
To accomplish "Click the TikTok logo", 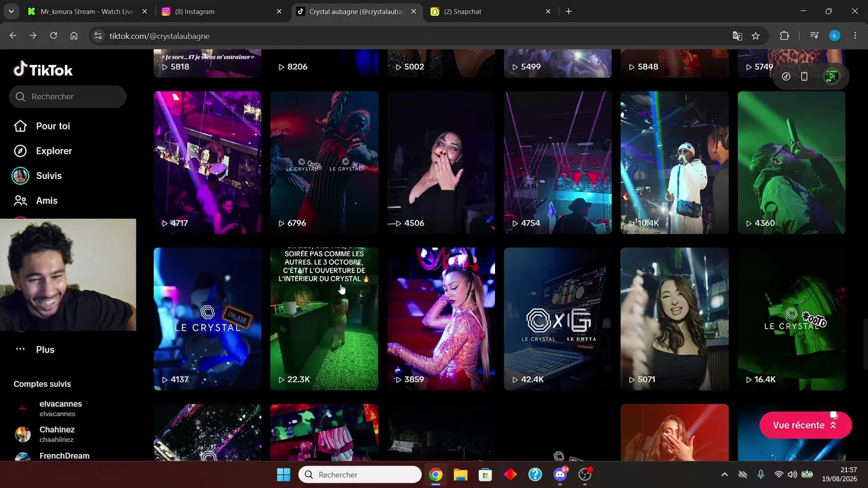I will pyautogui.click(x=43, y=69).
